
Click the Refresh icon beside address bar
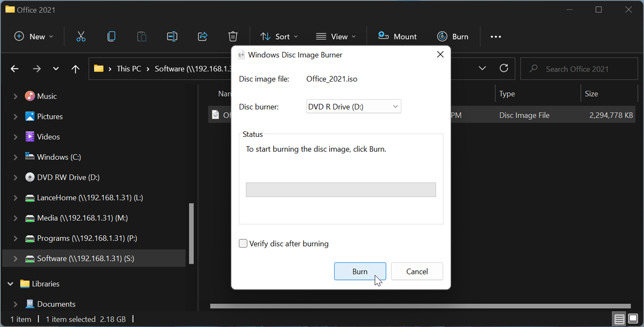click(503, 68)
